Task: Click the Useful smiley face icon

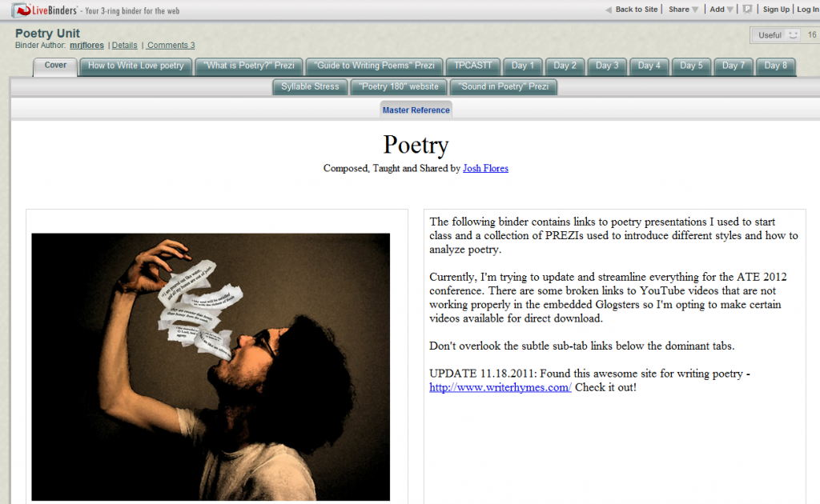Action: coord(793,35)
